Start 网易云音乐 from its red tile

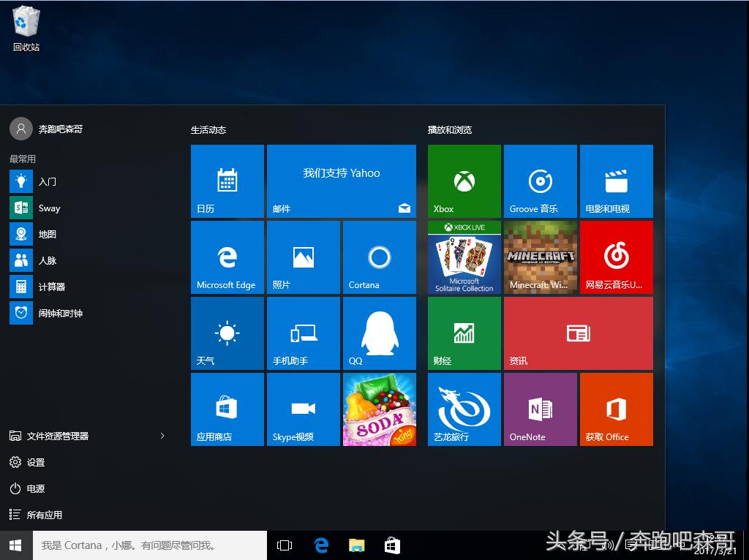point(616,257)
